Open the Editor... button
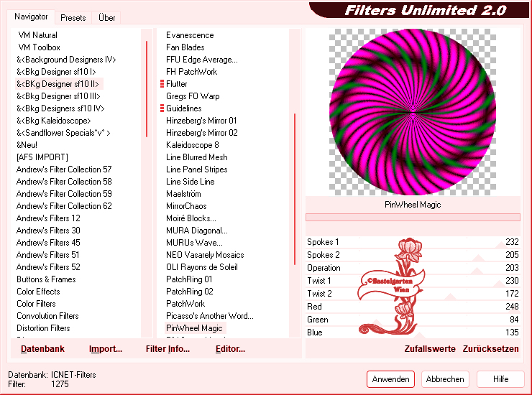Image resolution: width=532 pixels, height=395 pixels. point(230,349)
